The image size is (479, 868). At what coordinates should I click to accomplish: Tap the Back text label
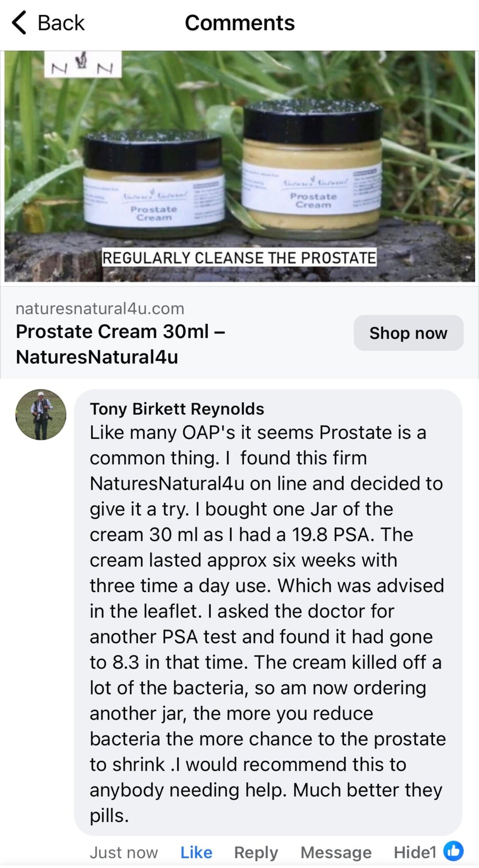61,23
